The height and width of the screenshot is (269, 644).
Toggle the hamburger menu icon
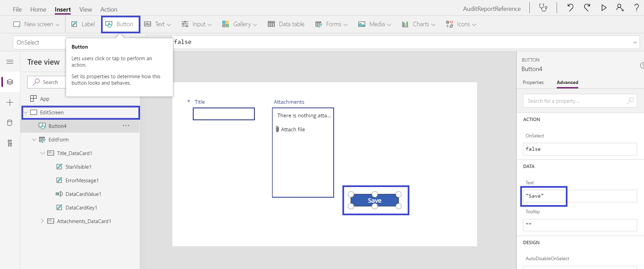[x=10, y=62]
